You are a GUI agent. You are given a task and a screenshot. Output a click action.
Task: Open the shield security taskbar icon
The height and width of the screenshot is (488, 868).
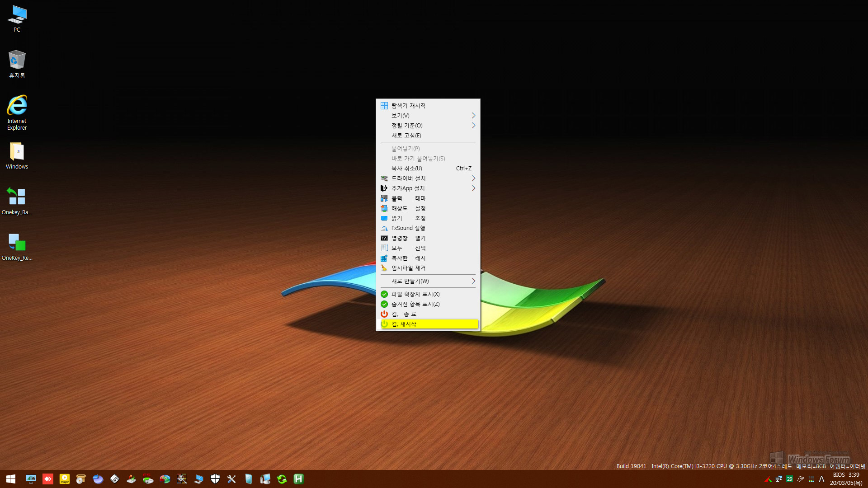click(x=215, y=479)
